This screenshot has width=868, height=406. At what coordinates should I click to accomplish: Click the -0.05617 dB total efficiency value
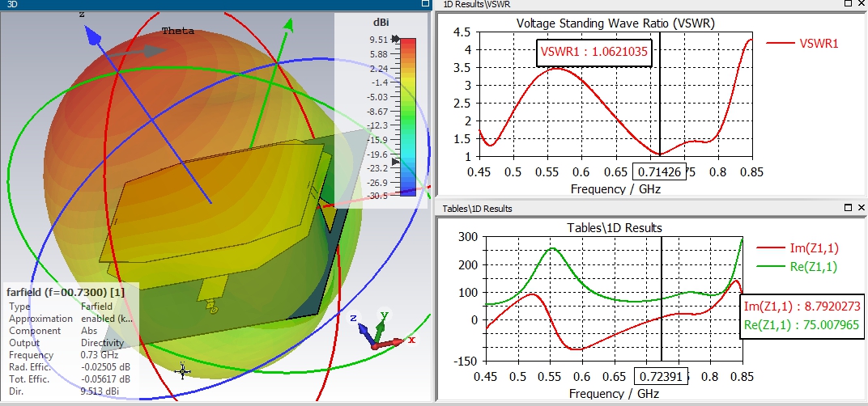pos(105,379)
